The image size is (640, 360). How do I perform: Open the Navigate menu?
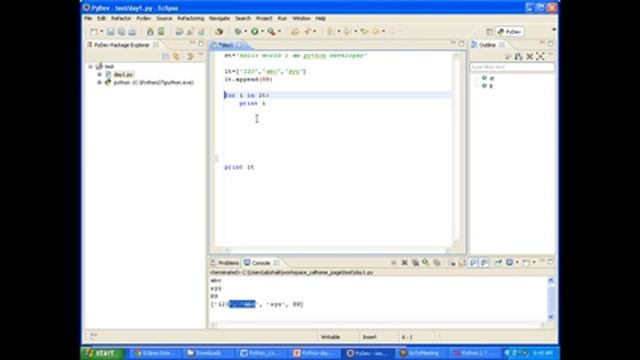coord(219,18)
